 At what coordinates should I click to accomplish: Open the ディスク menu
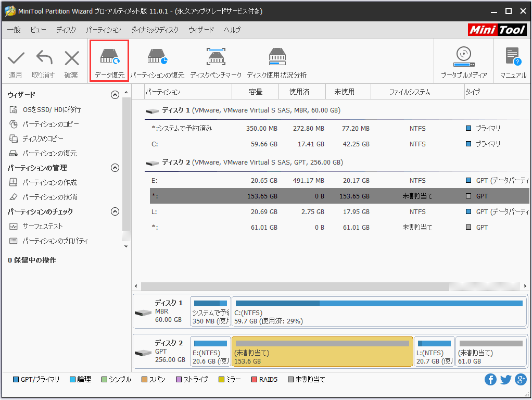pos(66,30)
